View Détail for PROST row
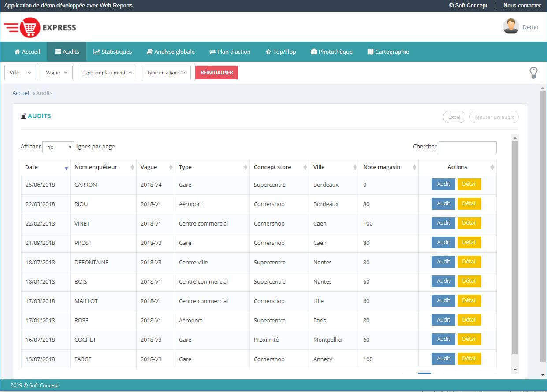Viewport: 547px width, 392px height. click(469, 242)
